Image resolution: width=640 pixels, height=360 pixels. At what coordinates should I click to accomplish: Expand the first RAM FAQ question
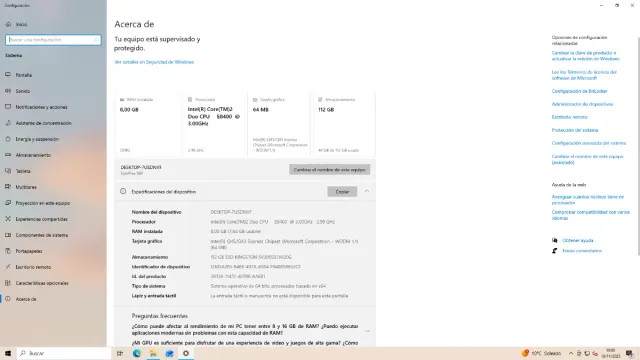367,331
